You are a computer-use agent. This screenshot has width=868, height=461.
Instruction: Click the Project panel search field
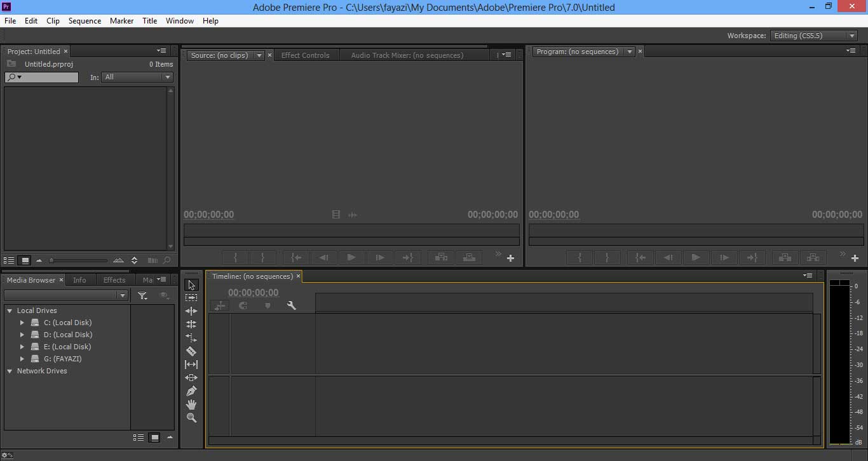tap(41, 77)
